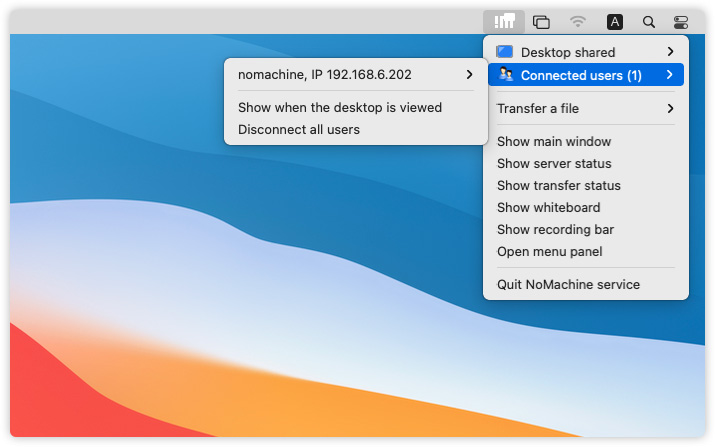Click the monitor icon beside Desktop shared

pos(505,52)
